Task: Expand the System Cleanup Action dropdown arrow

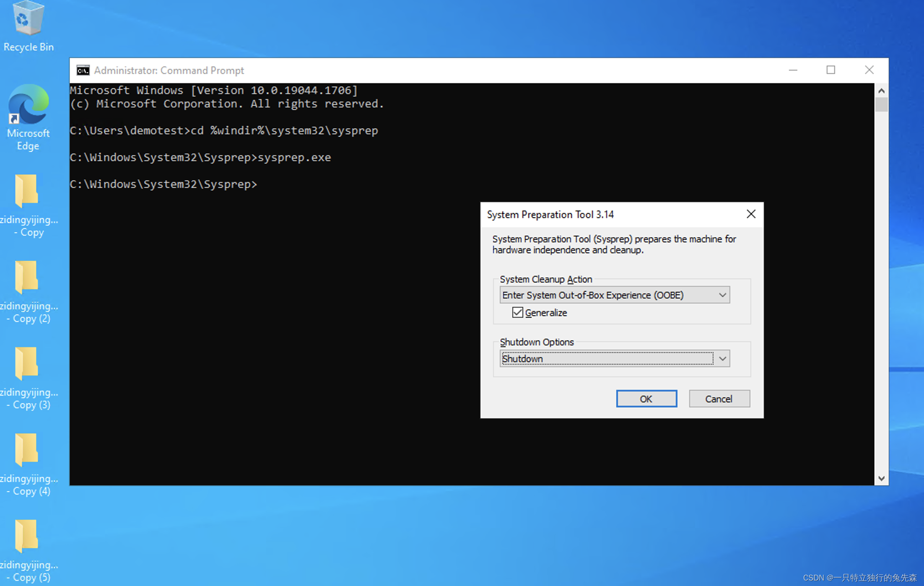Action: tap(722, 295)
